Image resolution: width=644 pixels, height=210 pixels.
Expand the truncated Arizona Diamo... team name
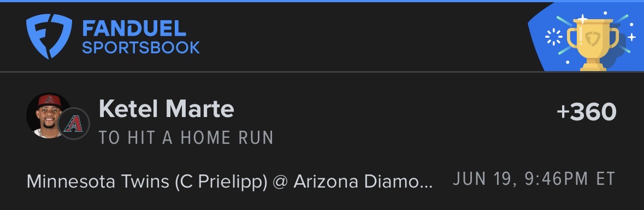click(363, 181)
